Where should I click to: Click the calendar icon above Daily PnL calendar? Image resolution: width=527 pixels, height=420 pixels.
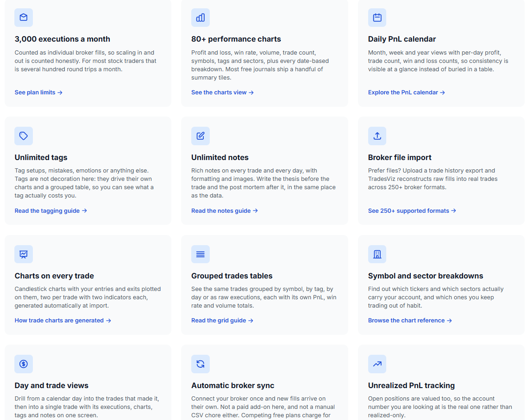[377, 18]
